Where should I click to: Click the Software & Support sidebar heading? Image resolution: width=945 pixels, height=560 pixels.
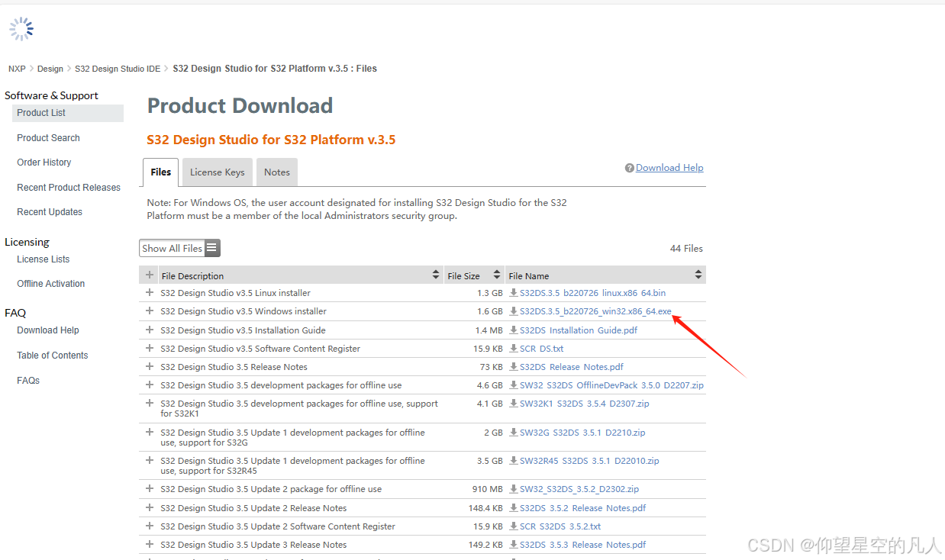[x=51, y=95]
